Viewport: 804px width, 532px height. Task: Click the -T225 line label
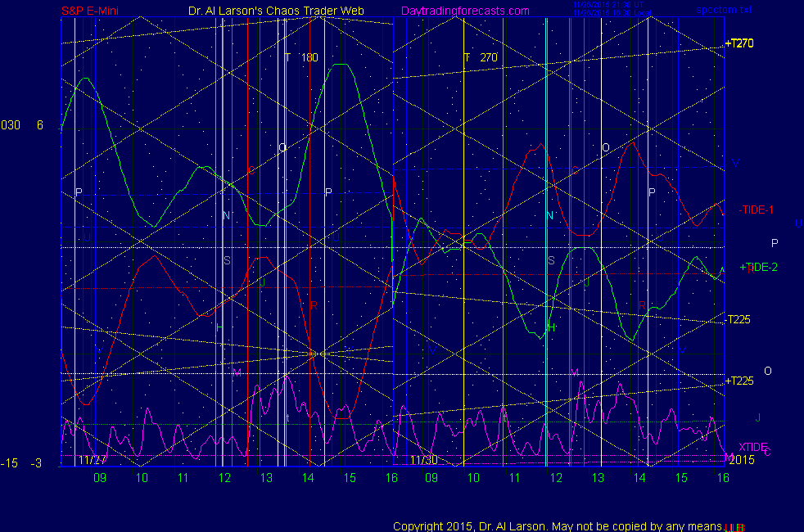(738, 319)
